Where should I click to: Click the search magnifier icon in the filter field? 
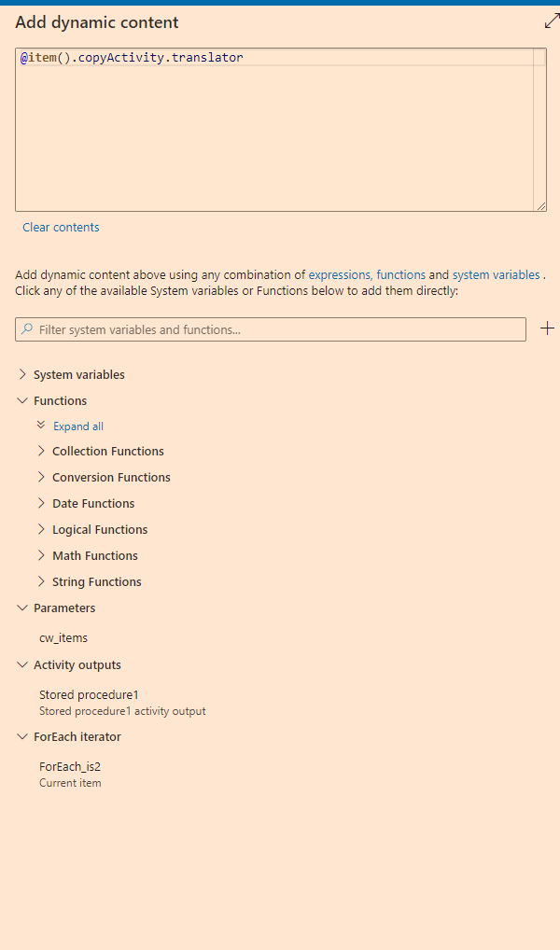click(27, 329)
